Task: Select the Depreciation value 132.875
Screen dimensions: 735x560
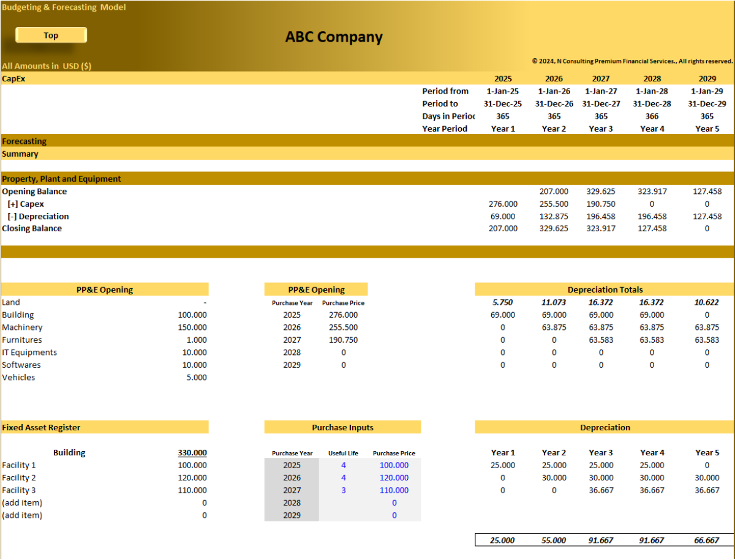Action: (x=554, y=216)
